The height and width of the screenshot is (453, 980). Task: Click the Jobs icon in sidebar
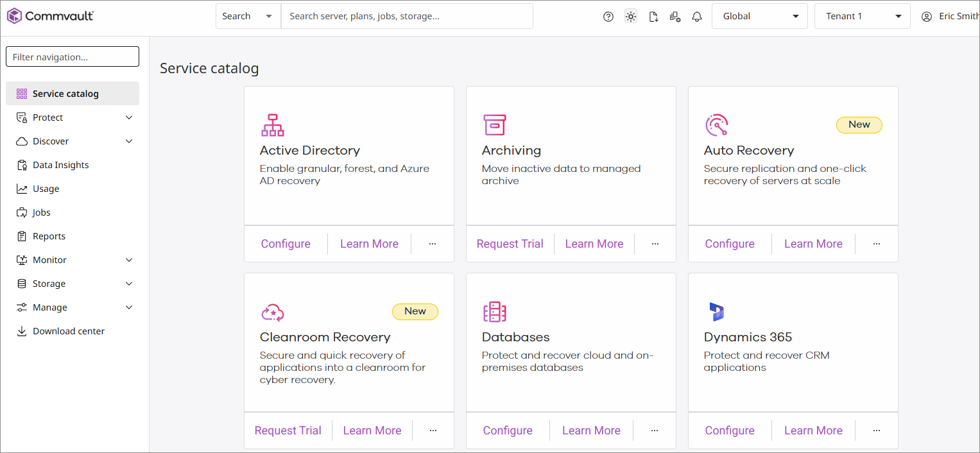pos(22,212)
